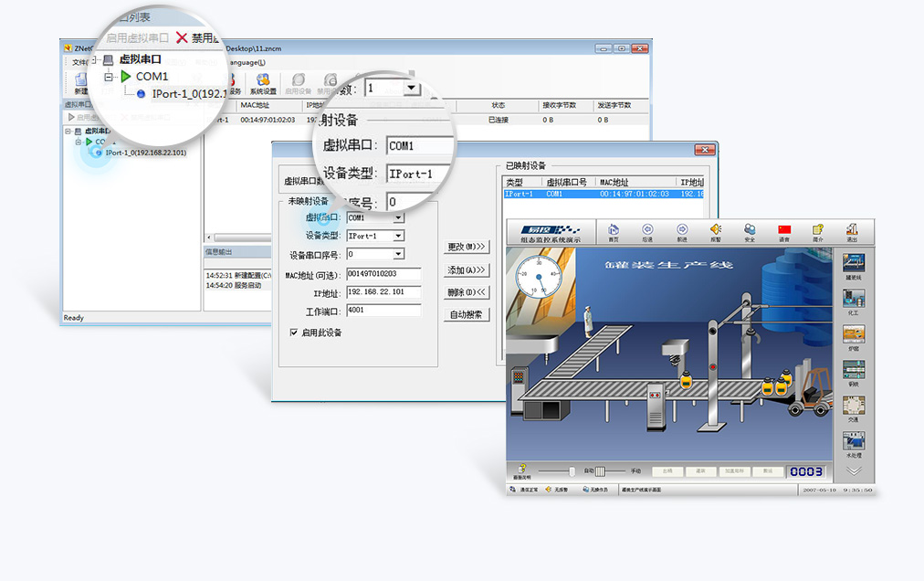
Task: Click the 语言 red flag icon
Action: 783,229
